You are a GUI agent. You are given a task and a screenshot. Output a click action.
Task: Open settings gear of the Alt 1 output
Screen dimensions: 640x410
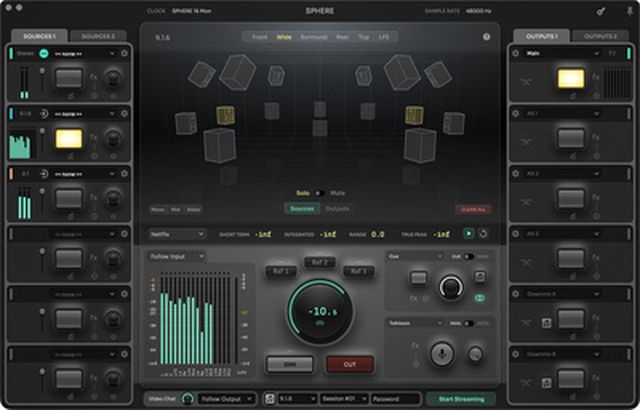pyautogui.click(x=516, y=113)
